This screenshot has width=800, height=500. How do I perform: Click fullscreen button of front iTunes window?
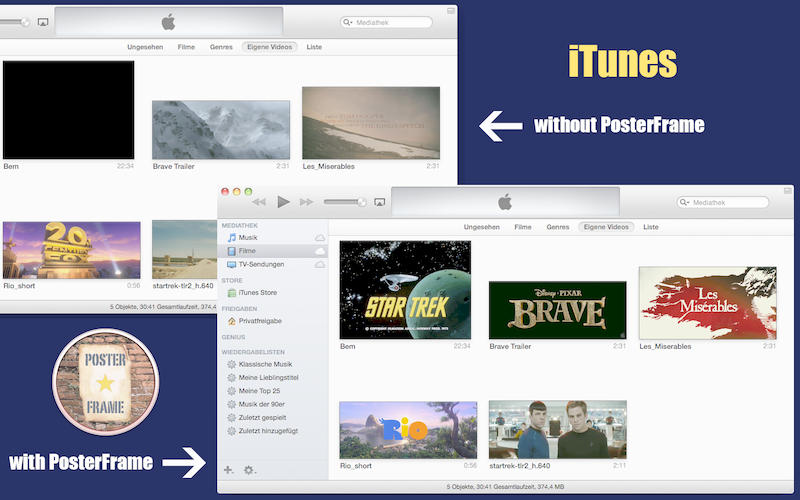click(x=788, y=191)
